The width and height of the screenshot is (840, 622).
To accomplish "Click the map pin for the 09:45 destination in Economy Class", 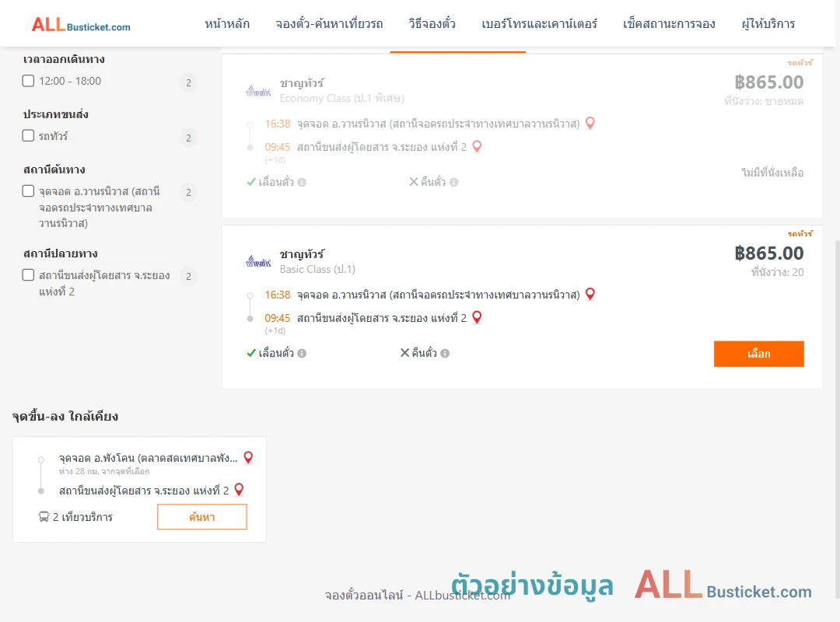I will tap(477, 146).
